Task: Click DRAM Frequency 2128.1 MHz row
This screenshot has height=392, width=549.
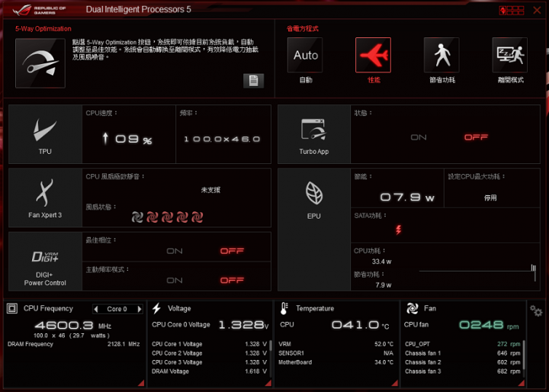Action: click(73, 344)
